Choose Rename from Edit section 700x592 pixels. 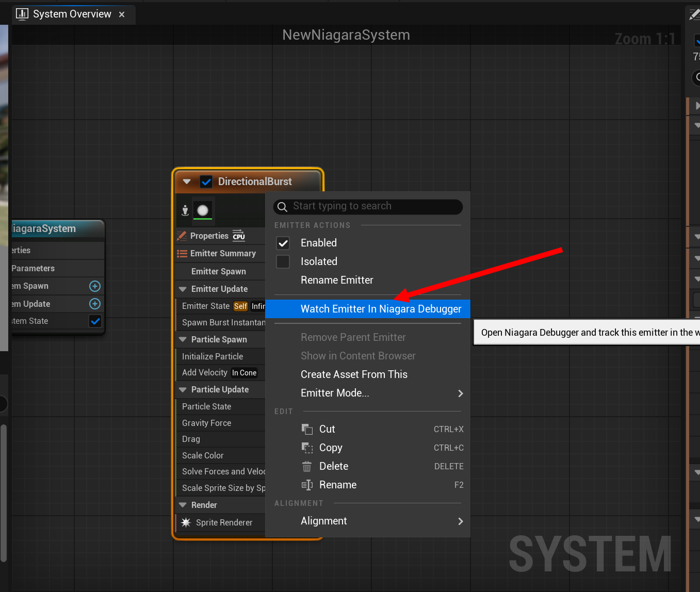tap(368, 485)
